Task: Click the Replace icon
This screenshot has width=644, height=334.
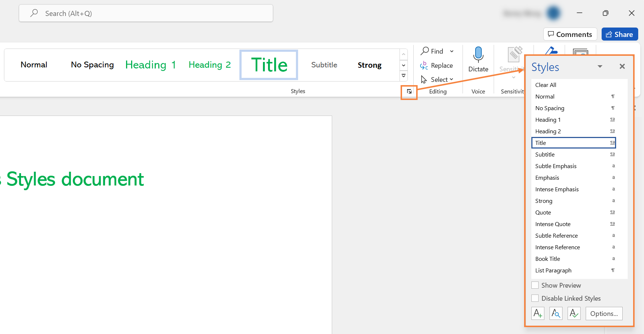Action: coord(424,66)
